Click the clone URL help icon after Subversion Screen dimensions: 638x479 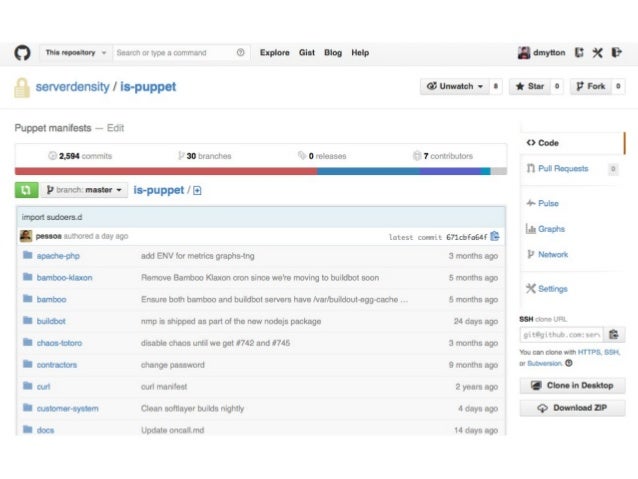point(569,363)
